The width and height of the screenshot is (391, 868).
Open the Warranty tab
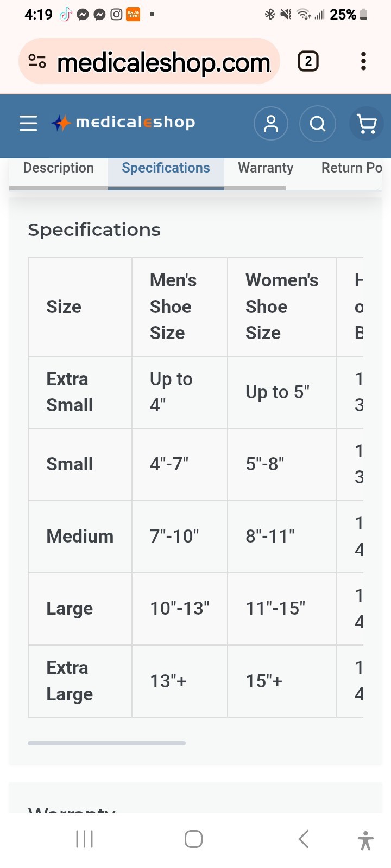(x=266, y=168)
